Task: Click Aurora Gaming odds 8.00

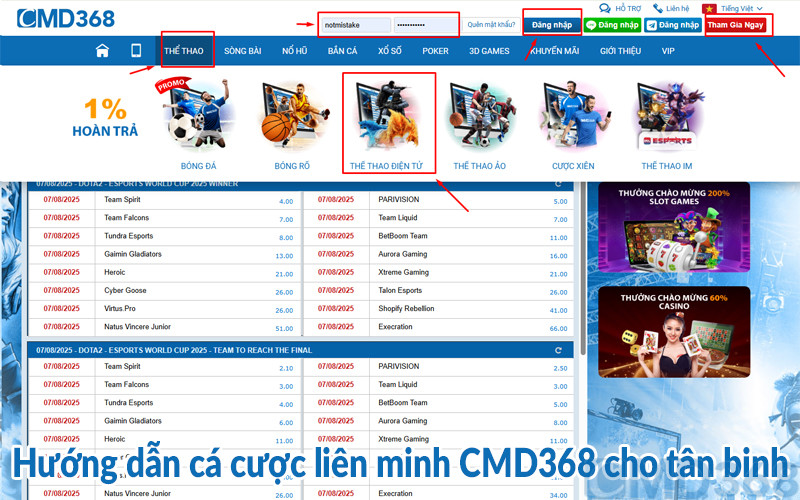Action: (560, 422)
